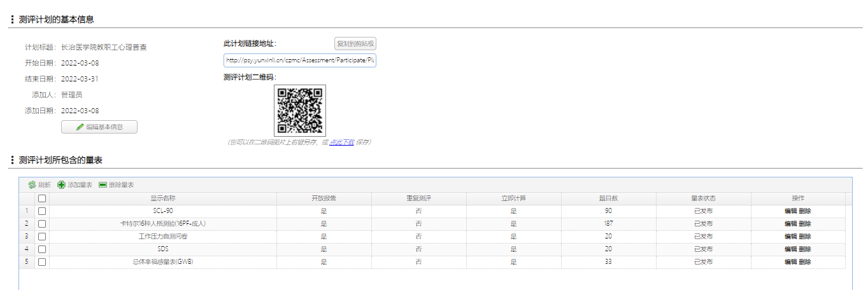
Task: Click 编辑 for 总体幸福感量表(GWB) row
Action: (x=790, y=262)
